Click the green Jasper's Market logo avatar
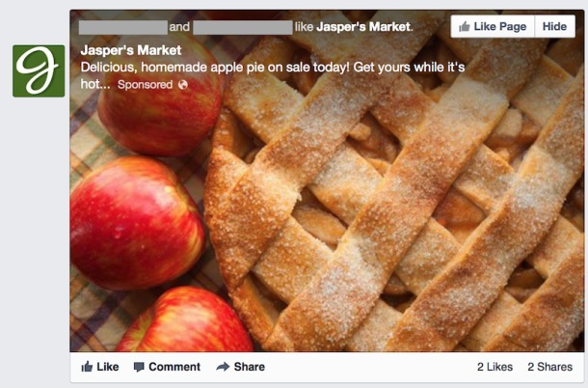 [x=39, y=70]
